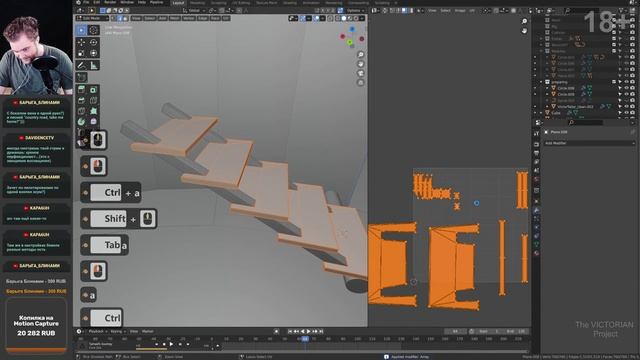Expand the Cube object in Outliner
Viewport: 640px width, 360px height.
tap(541, 113)
